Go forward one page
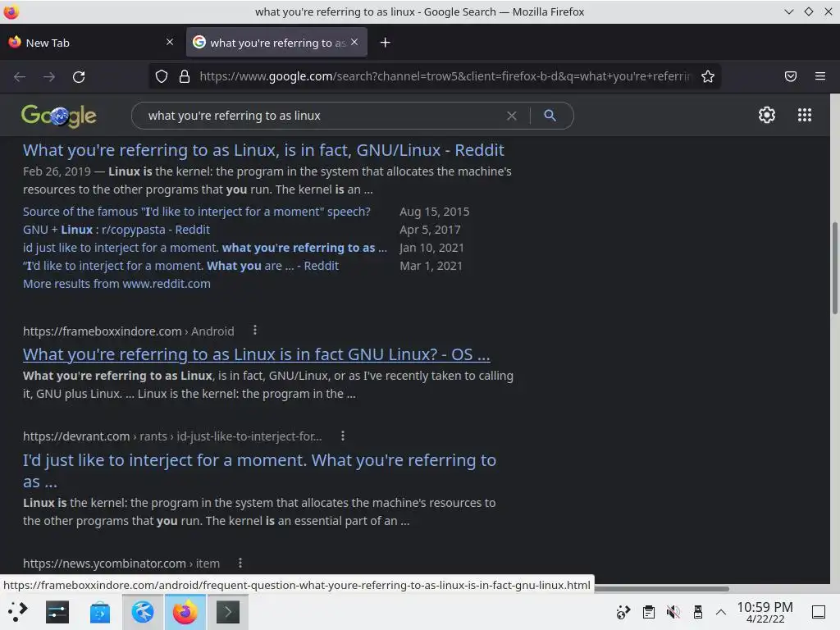This screenshot has height=630, width=840. click(48, 76)
